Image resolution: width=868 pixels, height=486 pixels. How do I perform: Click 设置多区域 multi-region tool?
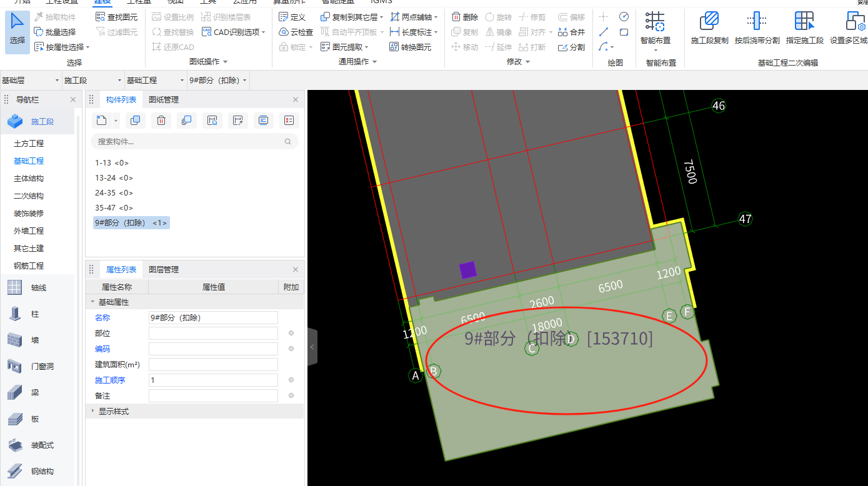click(x=849, y=29)
